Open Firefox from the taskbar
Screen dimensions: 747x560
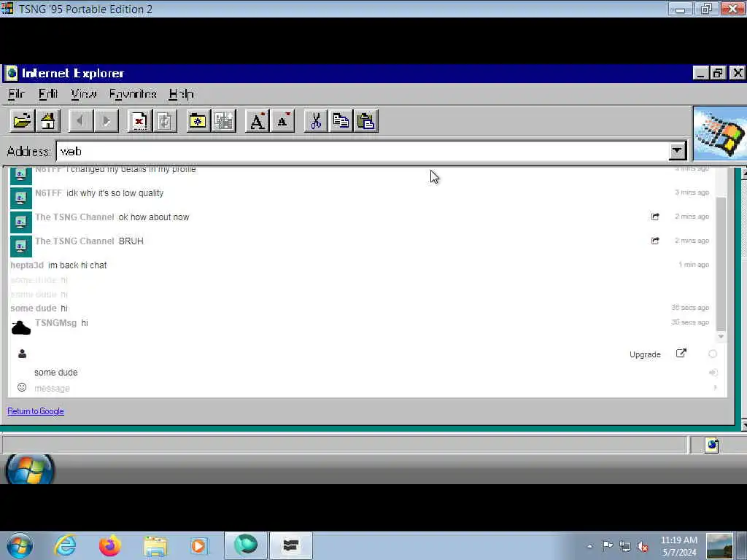(110, 545)
